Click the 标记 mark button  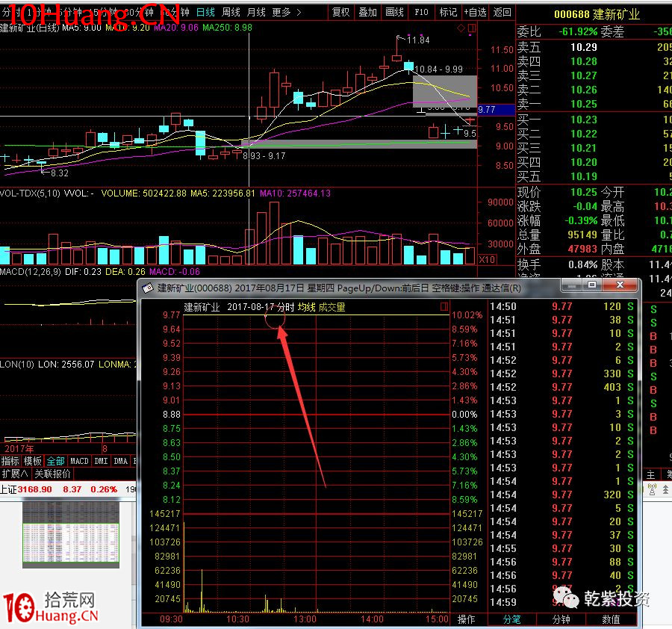click(448, 13)
